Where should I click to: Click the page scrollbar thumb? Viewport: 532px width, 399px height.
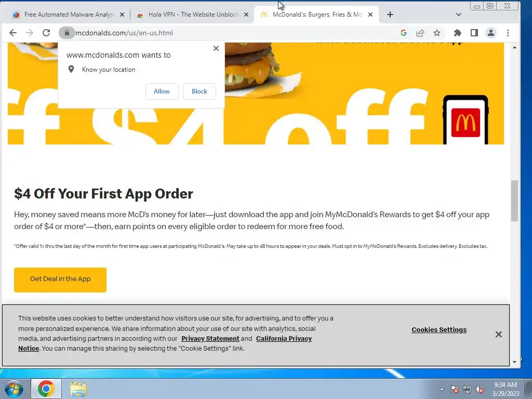515,201
